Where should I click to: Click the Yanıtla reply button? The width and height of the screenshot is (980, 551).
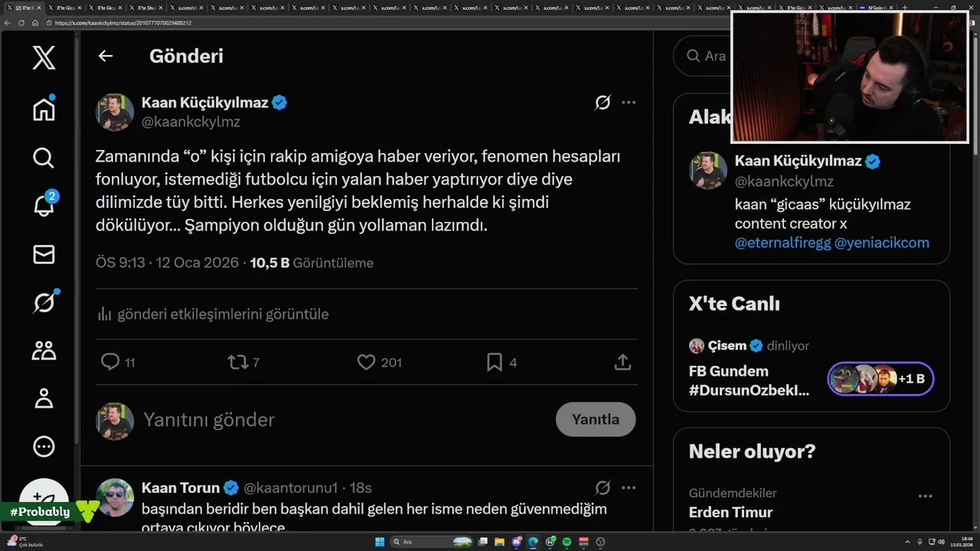(596, 419)
